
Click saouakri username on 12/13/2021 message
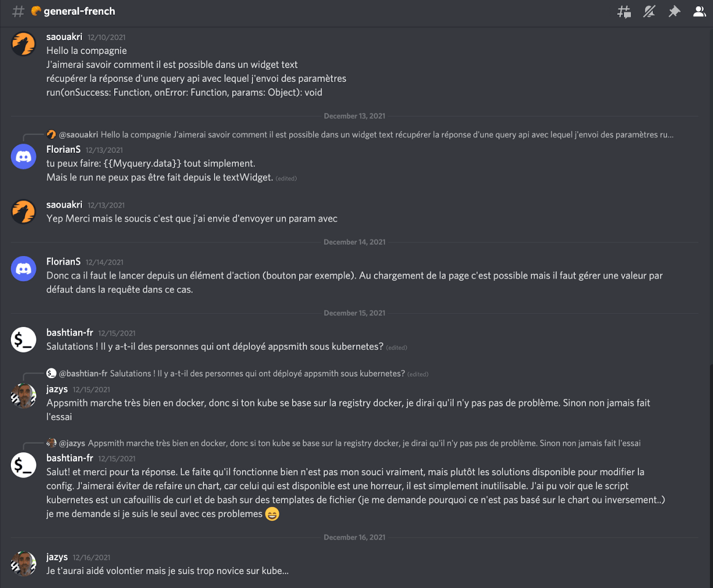click(64, 205)
